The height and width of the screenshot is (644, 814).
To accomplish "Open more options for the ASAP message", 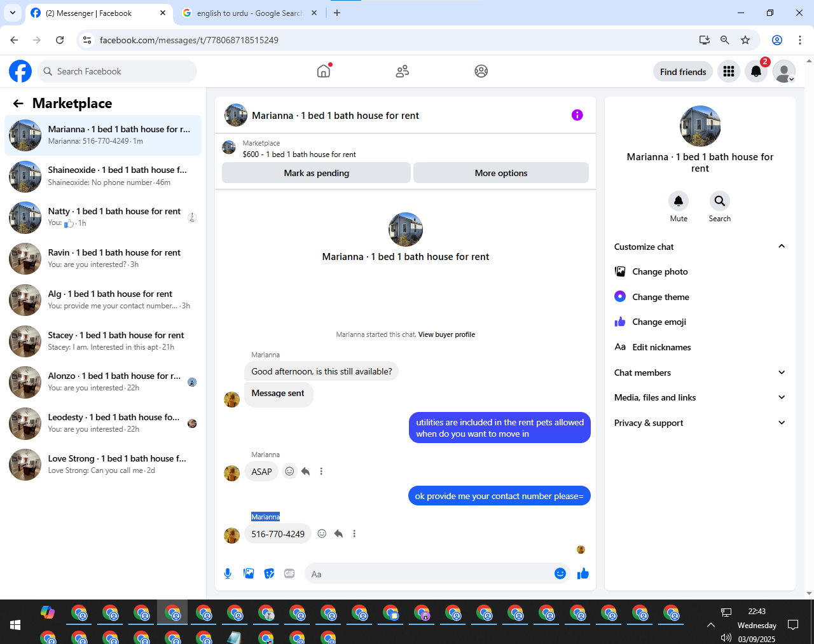I will (321, 471).
